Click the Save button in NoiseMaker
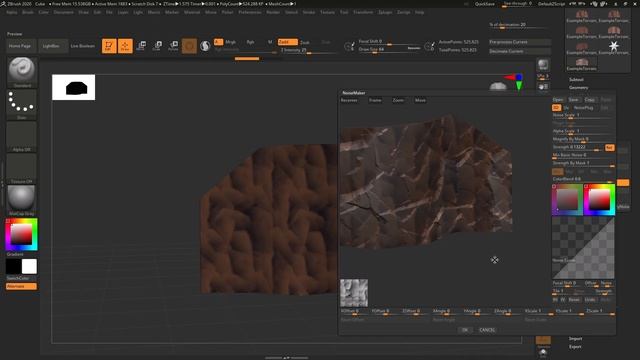 point(573,100)
